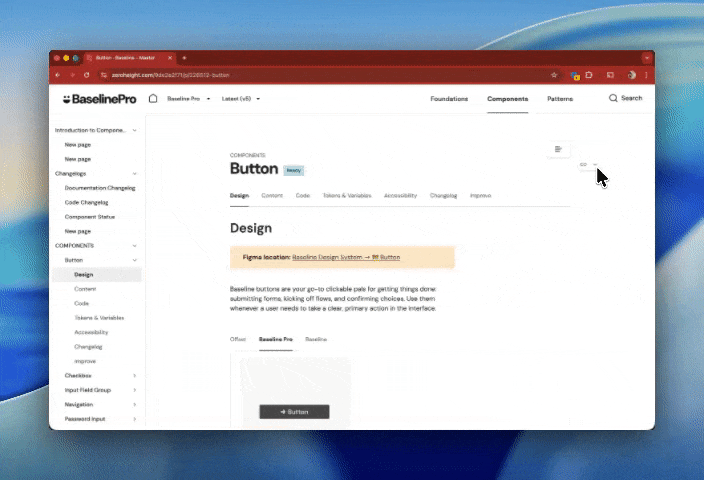
Task: Expand the Navigation sidebar item
Action: pos(134,405)
